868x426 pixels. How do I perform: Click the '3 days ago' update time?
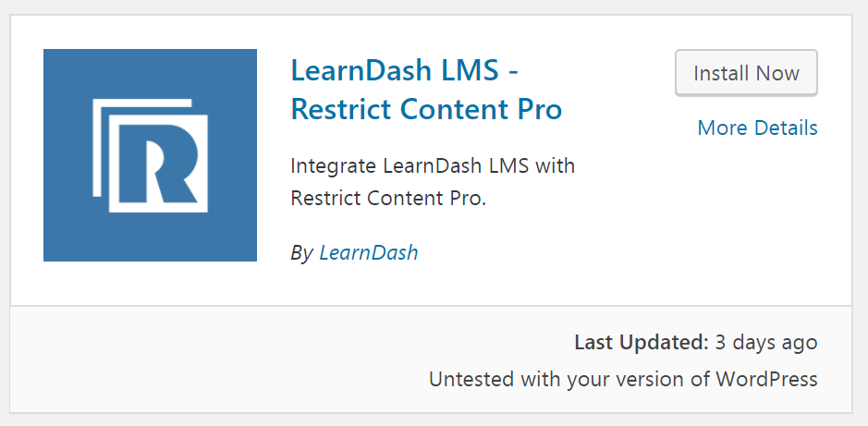(x=766, y=343)
